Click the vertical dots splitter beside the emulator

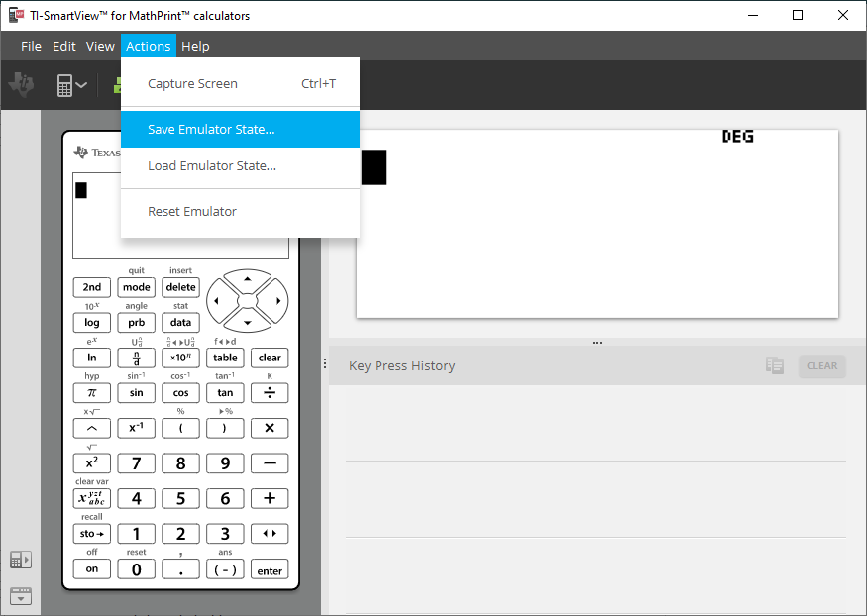click(325, 362)
